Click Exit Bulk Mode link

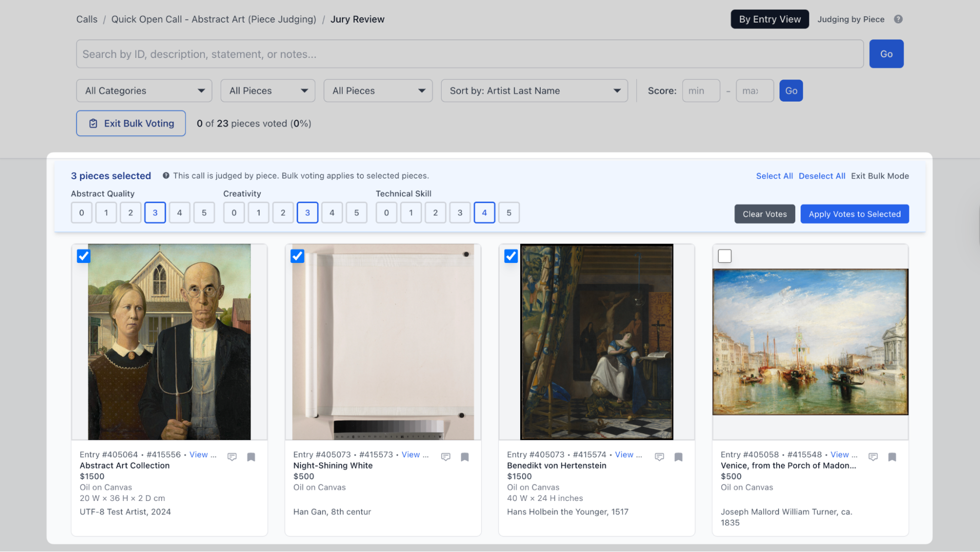[x=880, y=176]
